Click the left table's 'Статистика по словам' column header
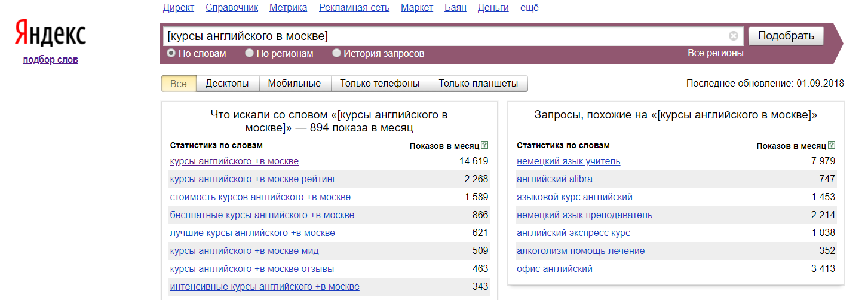868x300 pixels. coord(216,145)
